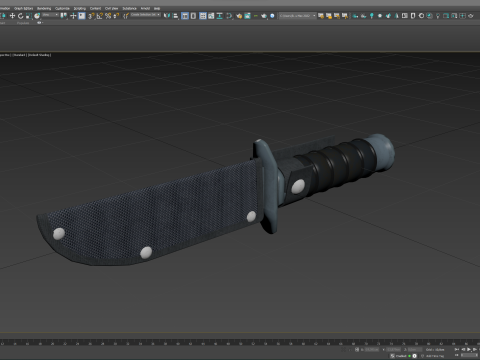This screenshot has width=480, height=360.
Task: Click the Add Time Tag label
Action: pyautogui.click(x=435, y=356)
